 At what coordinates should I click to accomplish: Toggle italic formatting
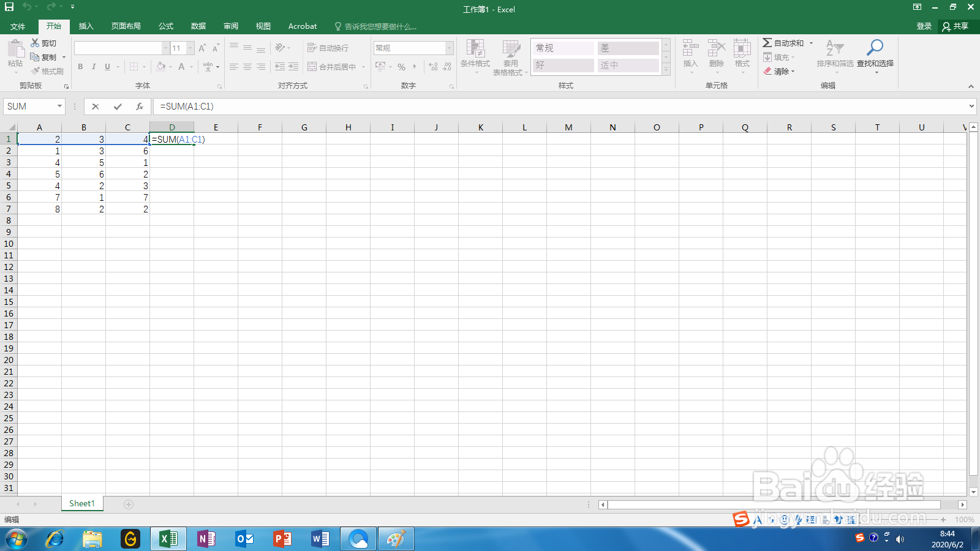coord(94,67)
